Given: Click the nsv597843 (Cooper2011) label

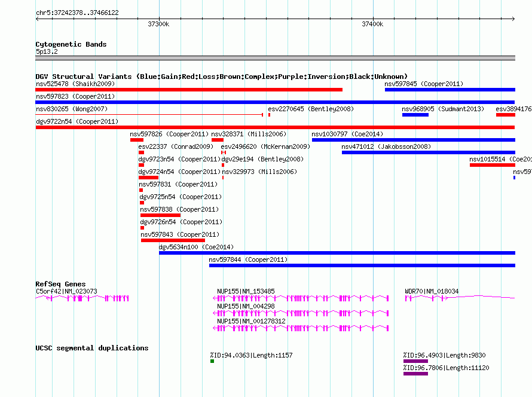Looking at the screenshot, I should click(x=180, y=234).
